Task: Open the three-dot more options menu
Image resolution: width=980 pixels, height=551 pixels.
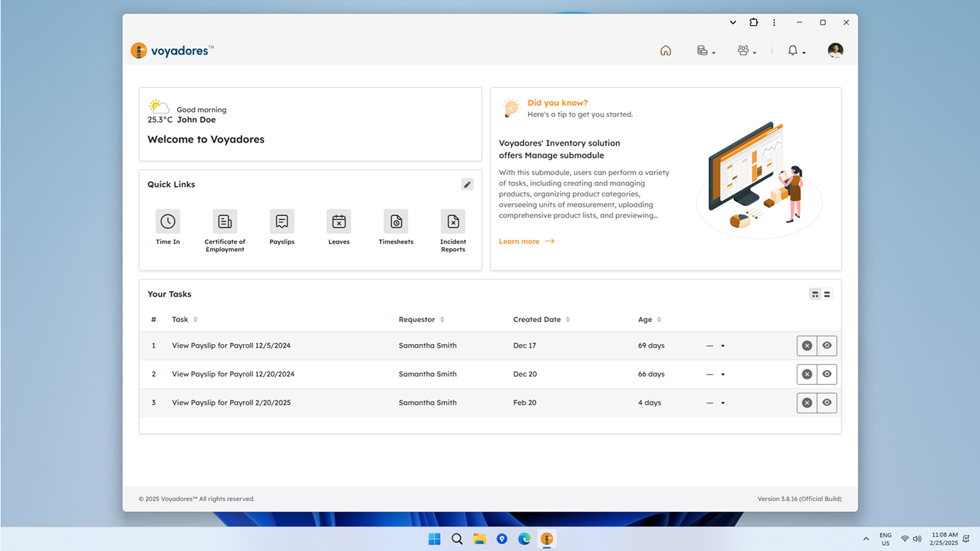Action: 774,23
